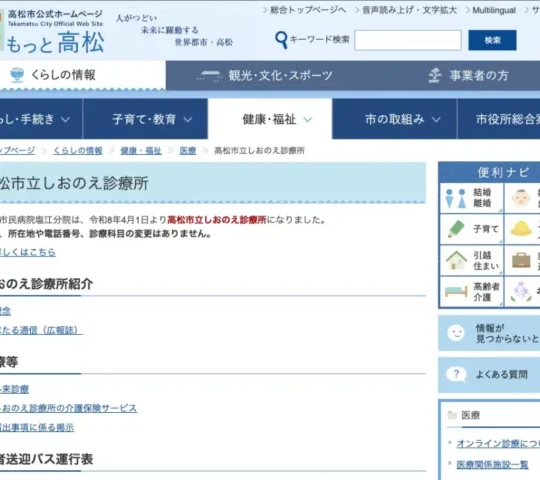Go to the トップページ breadcrumb link
Image resolution: width=540 pixels, height=480 pixels.
[17, 150]
